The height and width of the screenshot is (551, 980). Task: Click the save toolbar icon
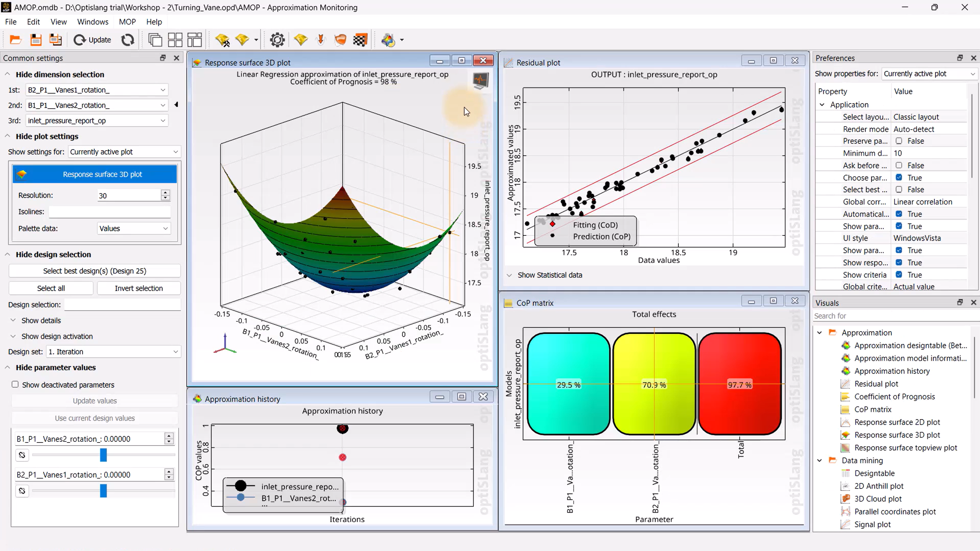[x=36, y=40]
